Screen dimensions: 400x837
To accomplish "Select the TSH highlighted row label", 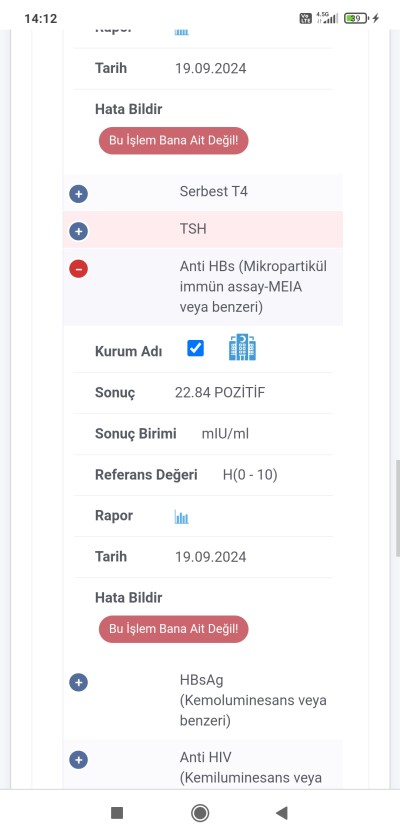I will pos(193,229).
